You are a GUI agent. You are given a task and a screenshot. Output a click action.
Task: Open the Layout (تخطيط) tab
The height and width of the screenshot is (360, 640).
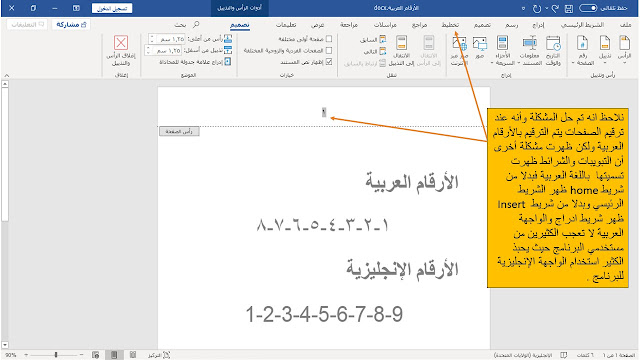(450, 25)
